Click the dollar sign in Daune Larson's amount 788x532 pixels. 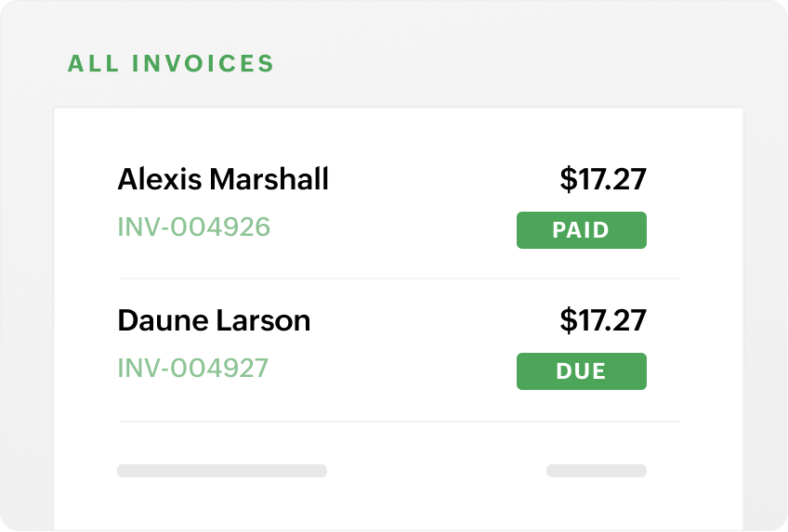[568, 321]
